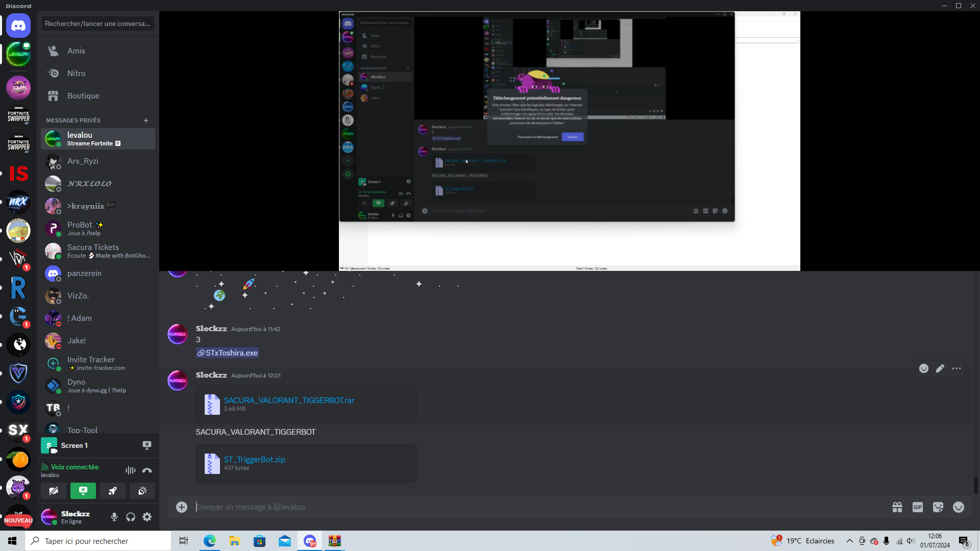Edit message with pencil icon
The height and width of the screenshot is (551, 980).
coord(940,368)
